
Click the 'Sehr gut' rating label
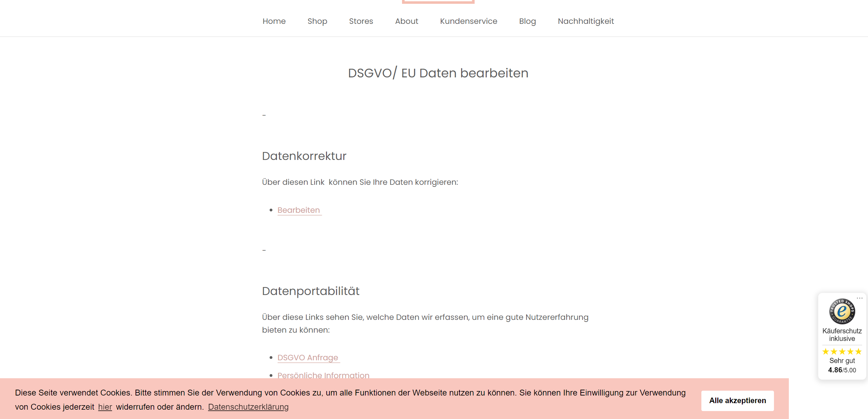(842, 361)
